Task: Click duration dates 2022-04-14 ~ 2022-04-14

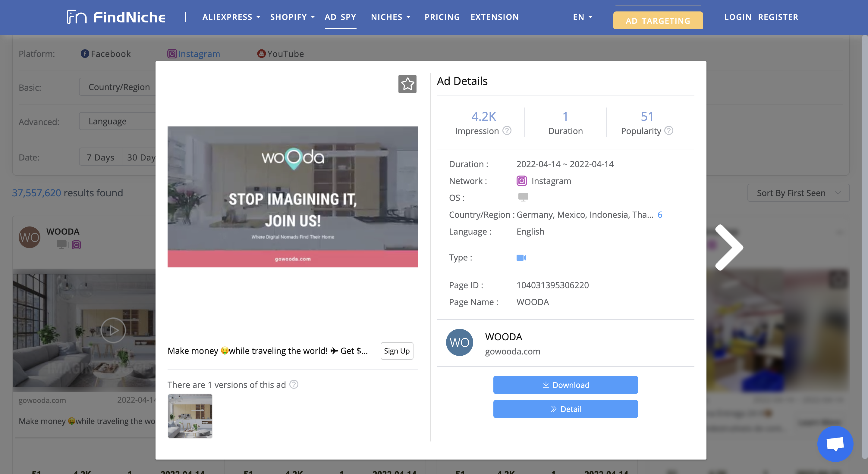Action: (565, 164)
